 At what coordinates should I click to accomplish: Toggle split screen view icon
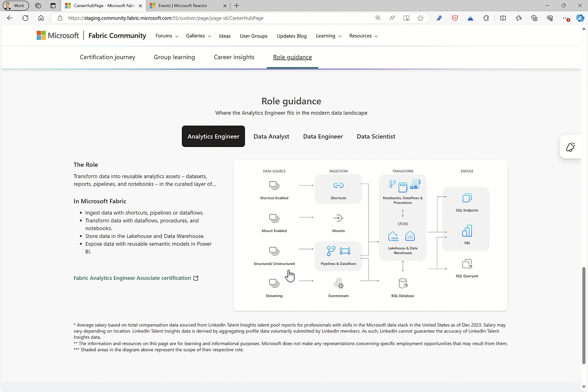pyautogui.click(x=503, y=18)
